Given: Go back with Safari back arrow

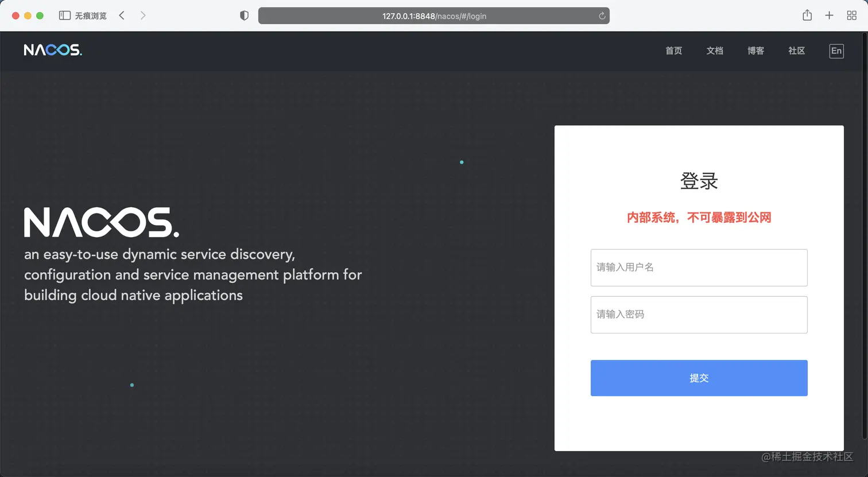Looking at the screenshot, I should (x=122, y=15).
